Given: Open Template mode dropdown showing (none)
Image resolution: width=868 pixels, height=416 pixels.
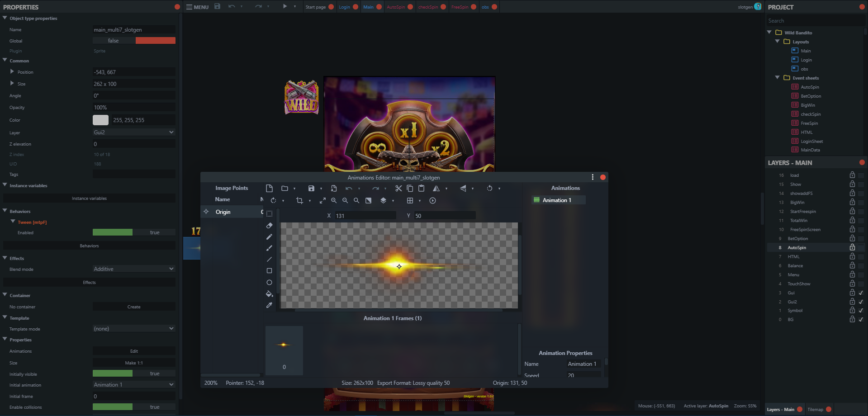Looking at the screenshot, I should [134, 329].
